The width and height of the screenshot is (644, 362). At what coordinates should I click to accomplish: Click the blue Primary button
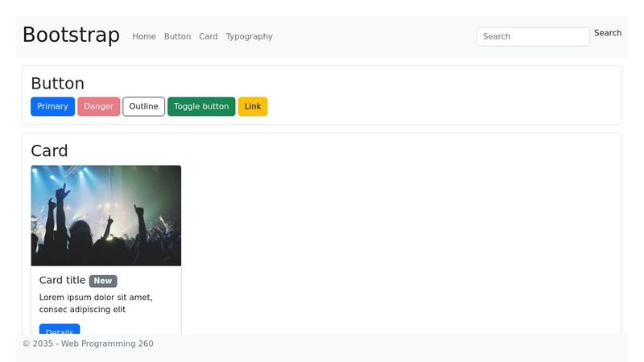point(52,106)
